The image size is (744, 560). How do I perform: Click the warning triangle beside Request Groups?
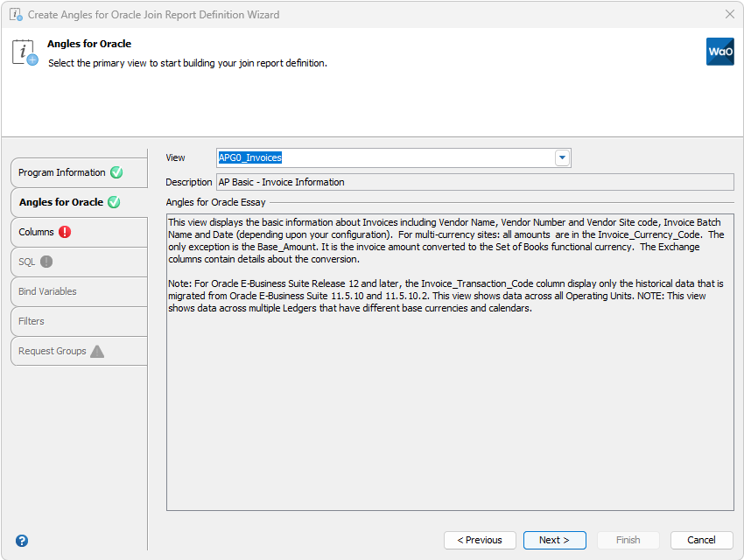coord(97,351)
